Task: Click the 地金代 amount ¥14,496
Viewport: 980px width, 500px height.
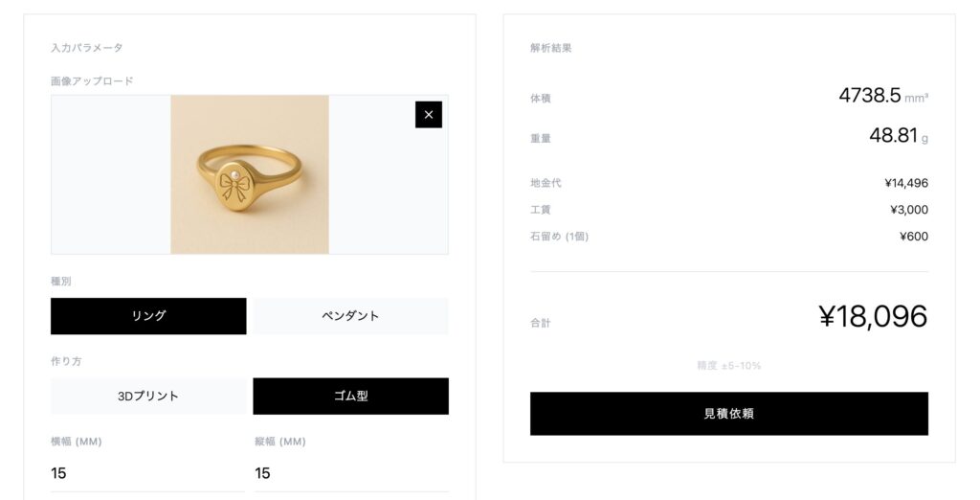Action: (905, 183)
